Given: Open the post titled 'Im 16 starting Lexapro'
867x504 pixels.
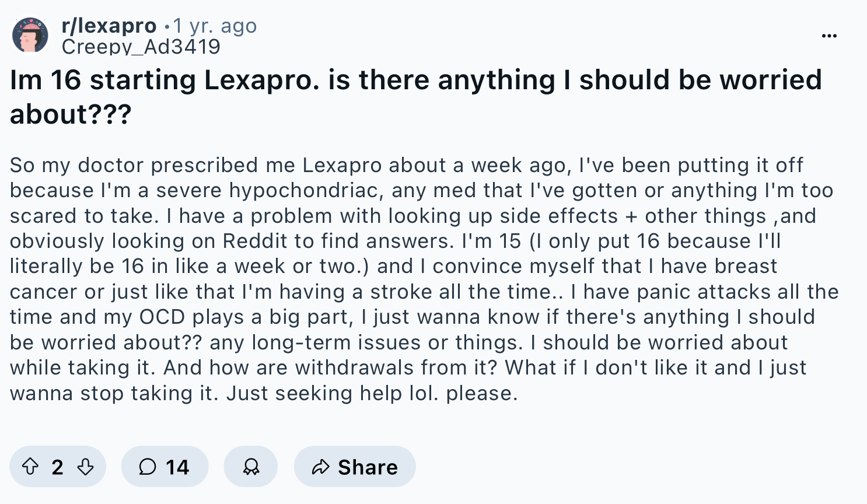Looking at the screenshot, I should coord(416,97).
